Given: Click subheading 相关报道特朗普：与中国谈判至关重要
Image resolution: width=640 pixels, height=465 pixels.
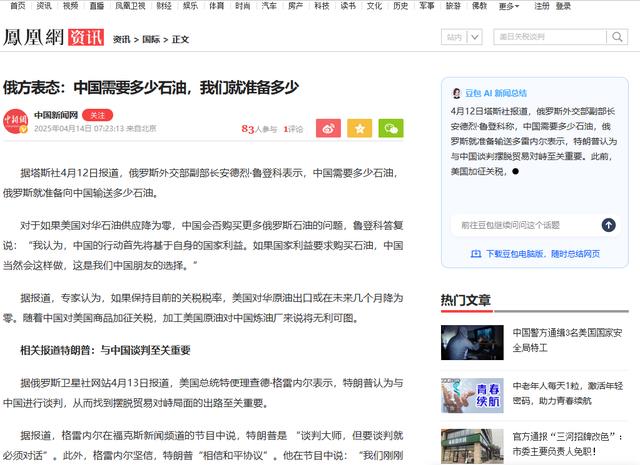Looking at the screenshot, I should (x=105, y=350).
